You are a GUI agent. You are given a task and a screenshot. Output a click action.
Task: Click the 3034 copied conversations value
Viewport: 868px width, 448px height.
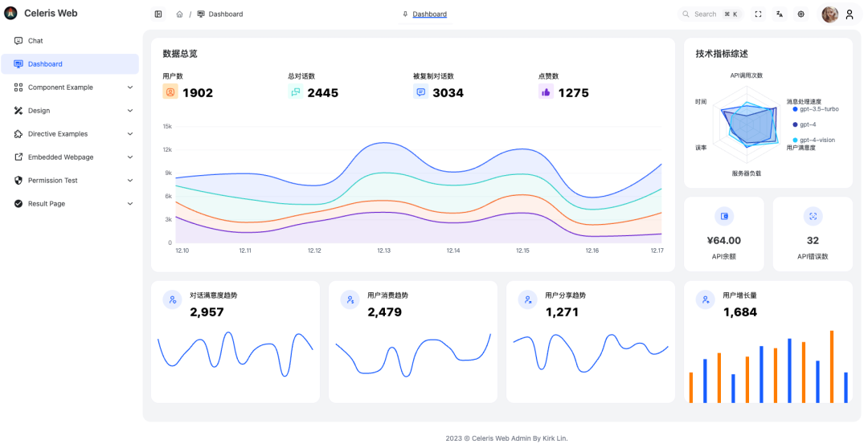[x=448, y=93]
